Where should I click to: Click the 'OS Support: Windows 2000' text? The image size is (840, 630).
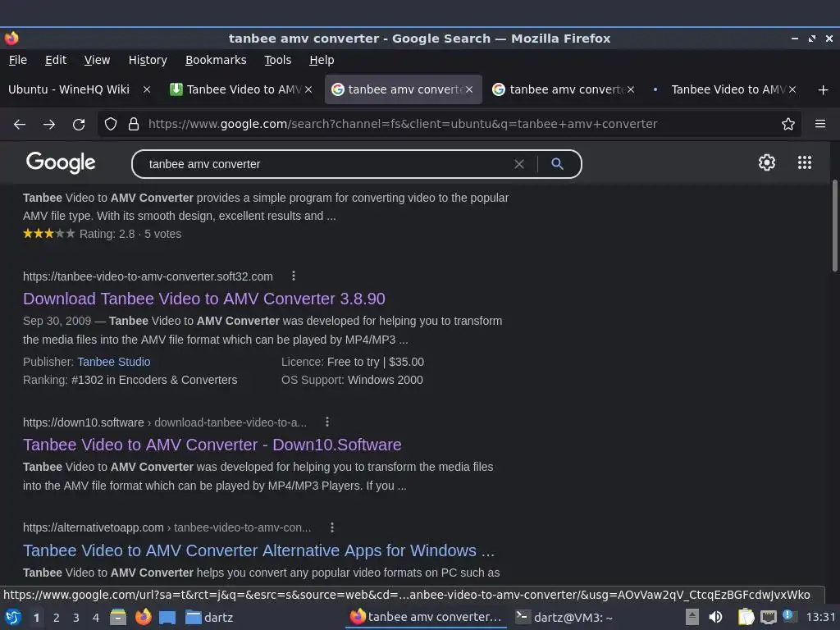point(352,380)
